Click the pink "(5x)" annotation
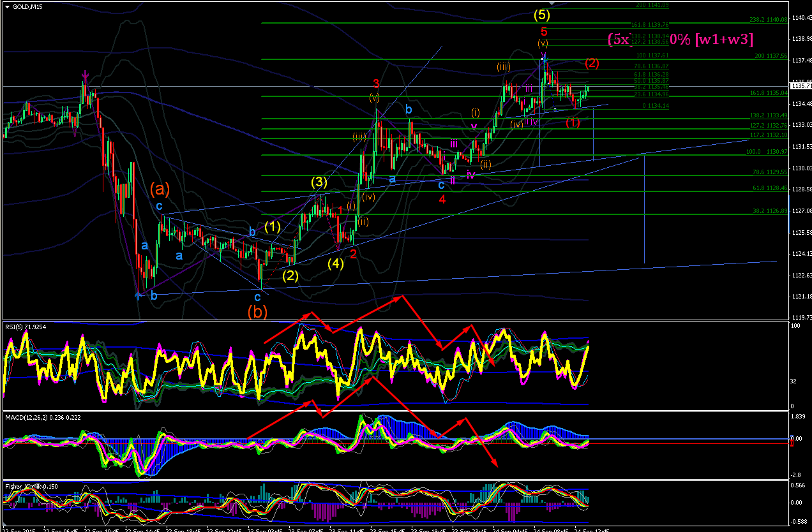812x532 pixels. (619, 40)
